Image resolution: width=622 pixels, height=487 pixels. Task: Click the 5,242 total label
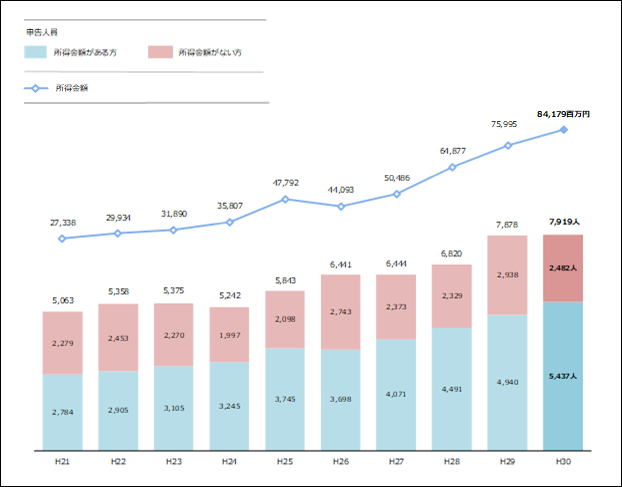tap(230, 295)
